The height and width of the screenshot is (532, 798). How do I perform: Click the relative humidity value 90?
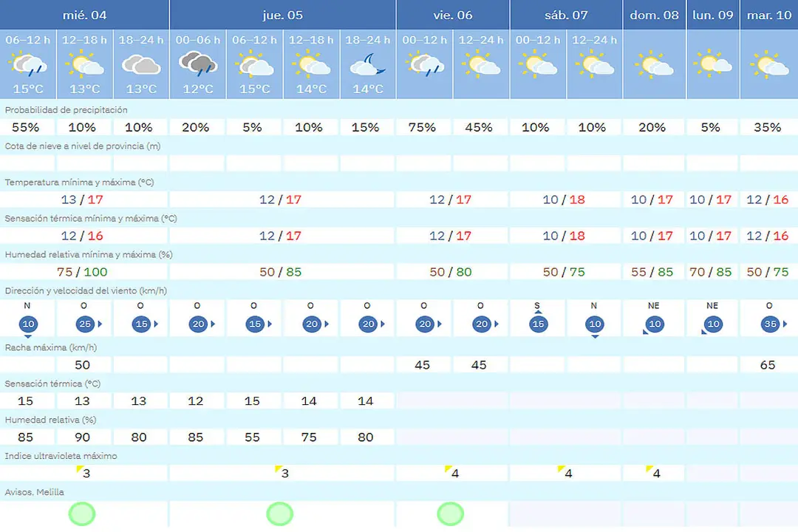click(x=83, y=437)
